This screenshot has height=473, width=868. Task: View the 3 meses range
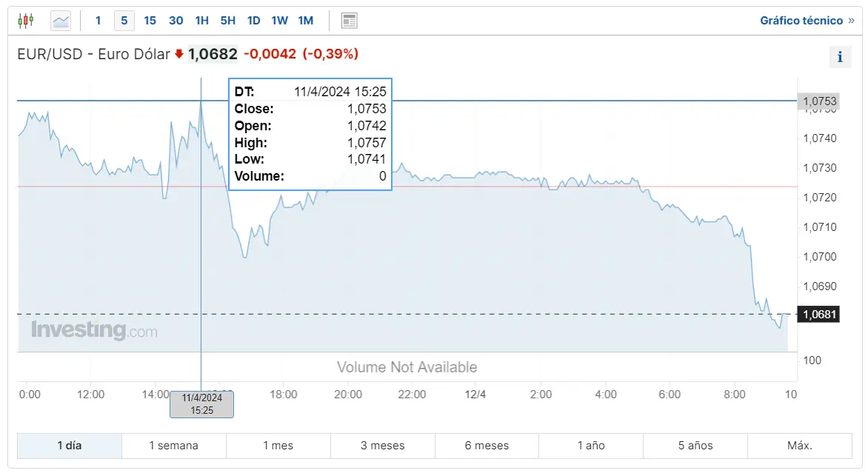pyautogui.click(x=382, y=446)
